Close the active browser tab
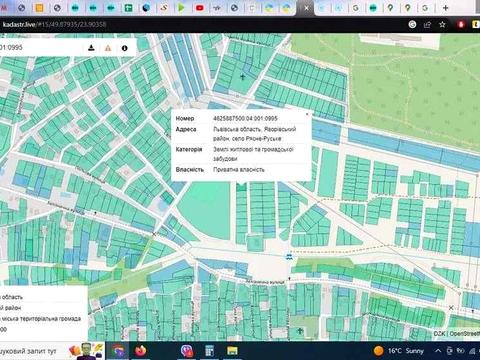Screen dimensions: 480x360 point(306,8)
